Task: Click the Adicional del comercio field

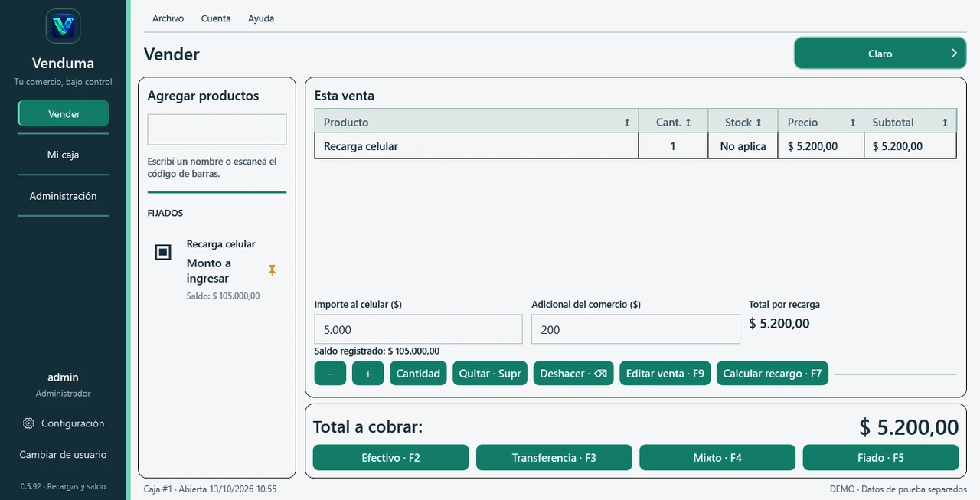Action: pyautogui.click(x=636, y=329)
